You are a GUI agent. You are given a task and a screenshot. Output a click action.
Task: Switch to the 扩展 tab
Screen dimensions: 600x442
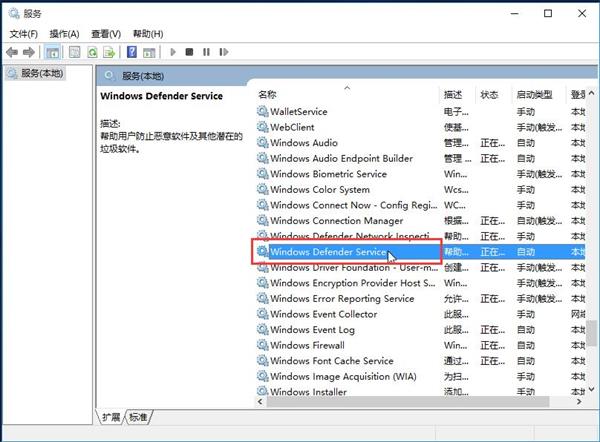[x=111, y=417]
